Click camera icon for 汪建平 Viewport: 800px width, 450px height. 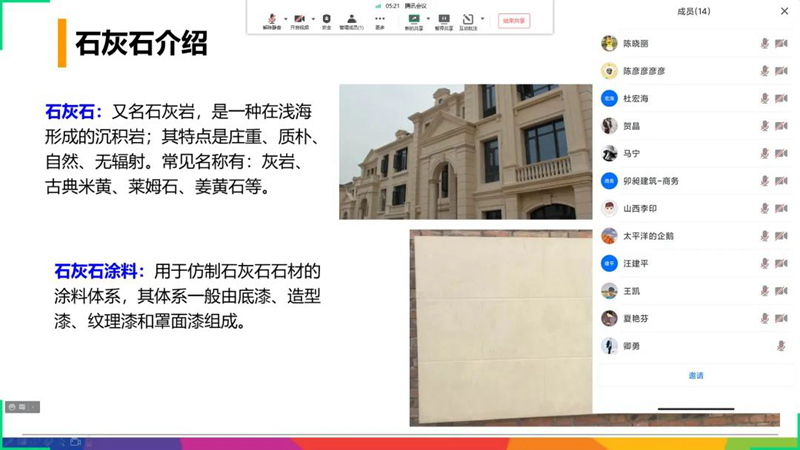(781, 263)
